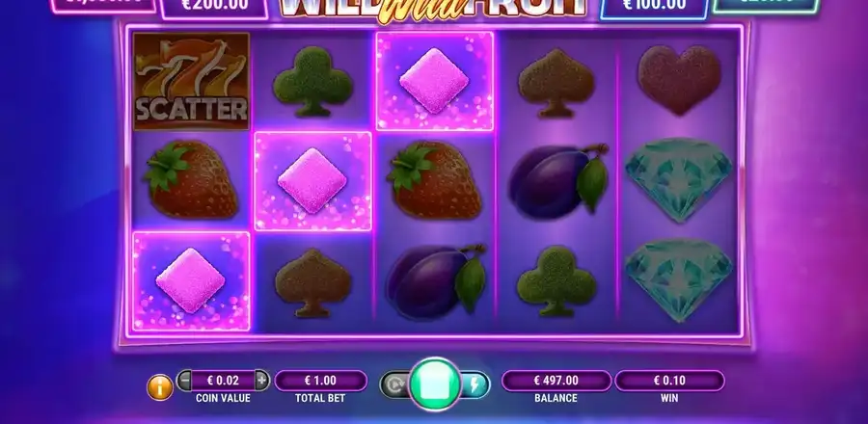
Task: Click the plum on the fourth reel
Action: click(558, 181)
